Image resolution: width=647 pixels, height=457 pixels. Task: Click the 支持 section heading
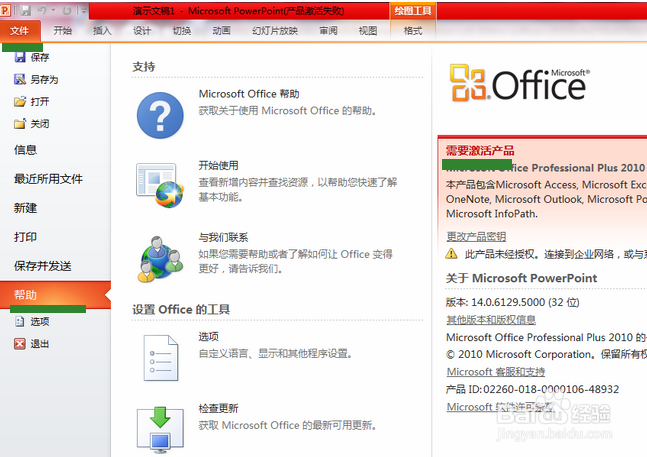[144, 66]
